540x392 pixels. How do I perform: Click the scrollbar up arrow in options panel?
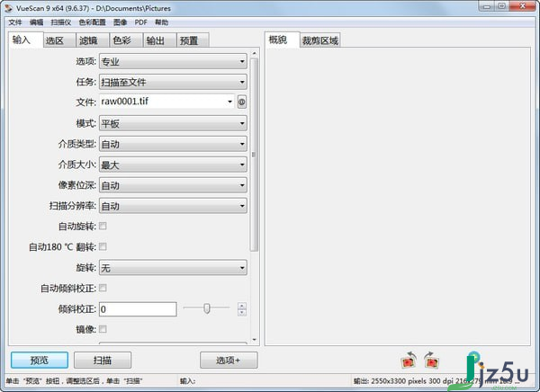point(254,53)
